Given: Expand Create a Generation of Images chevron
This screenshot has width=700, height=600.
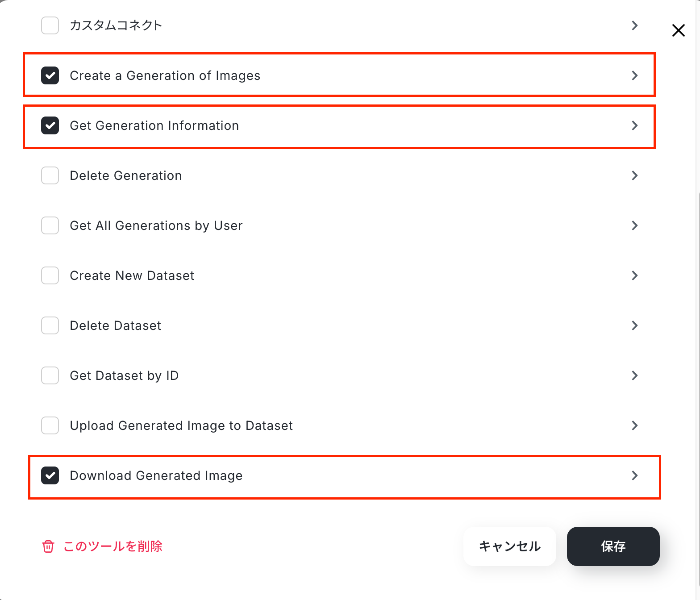Looking at the screenshot, I should [x=635, y=75].
